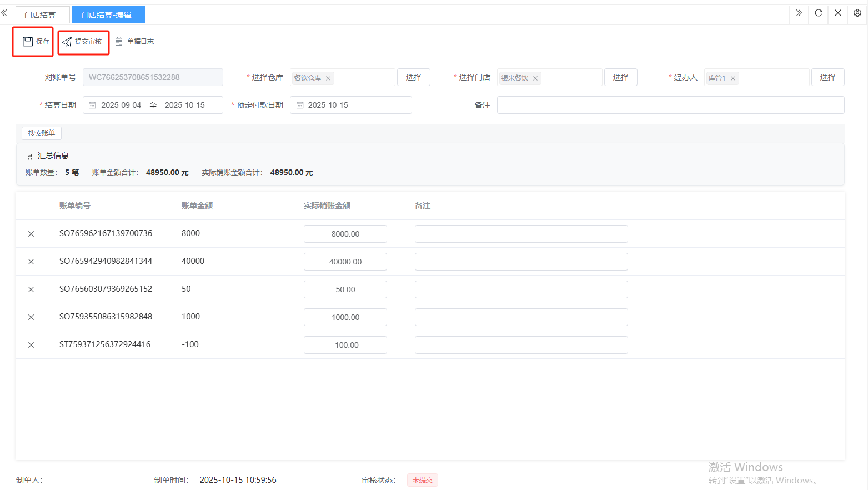868x490 pixels.
Task: Focus the top 备注 remarks input field
Action: (670, 105)
